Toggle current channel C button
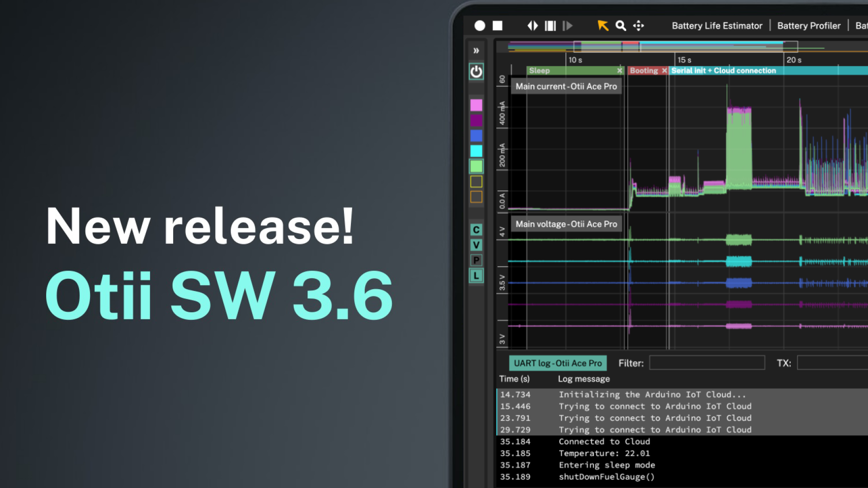This screenshot has width=868, height=488. (x=476, y=230)
